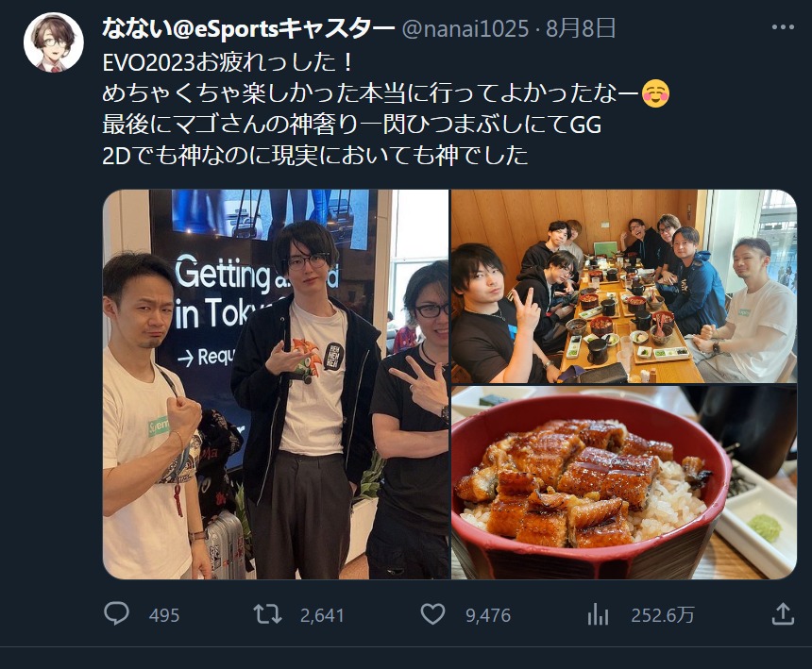Click the 2,641 reposts count

tap(322, 615)
